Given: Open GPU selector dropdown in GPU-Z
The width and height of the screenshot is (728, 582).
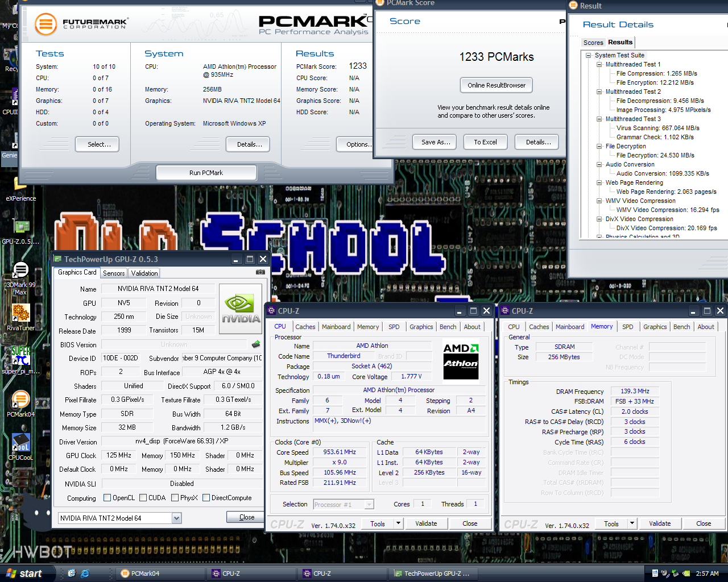Looking at the screenshot, I should (x=176, y=518).
